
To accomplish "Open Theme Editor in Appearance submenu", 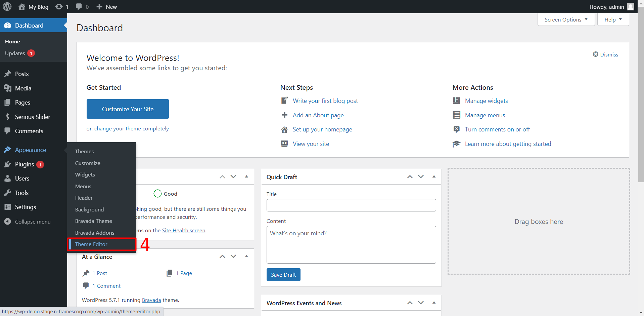I will tap(91, 244).
